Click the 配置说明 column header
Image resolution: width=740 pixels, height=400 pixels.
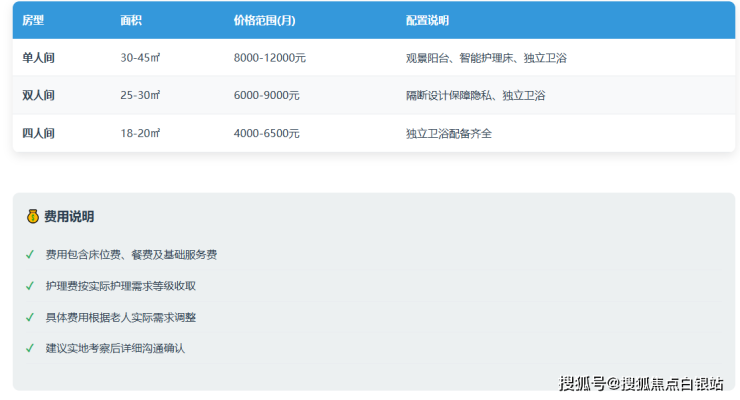[x=427, y=20]
